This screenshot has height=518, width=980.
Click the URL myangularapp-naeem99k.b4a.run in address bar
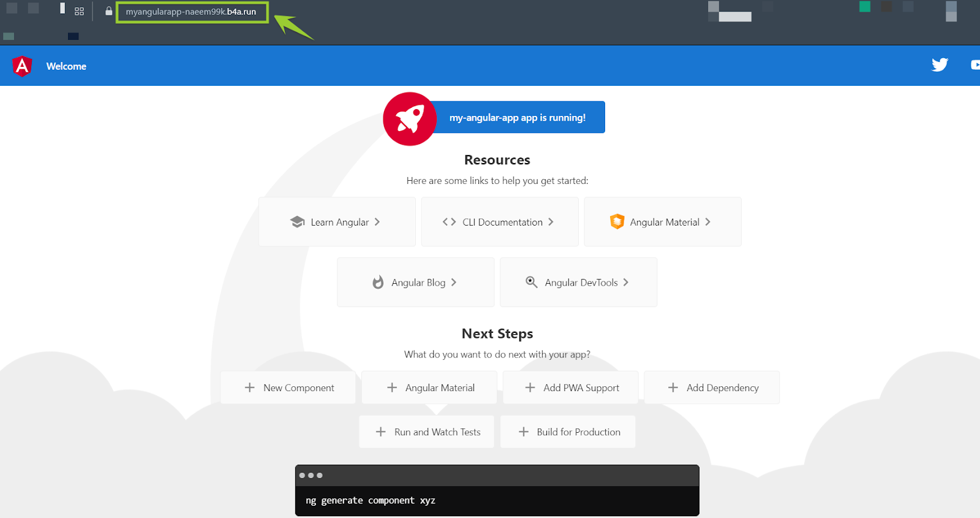[x=191, y=12]
